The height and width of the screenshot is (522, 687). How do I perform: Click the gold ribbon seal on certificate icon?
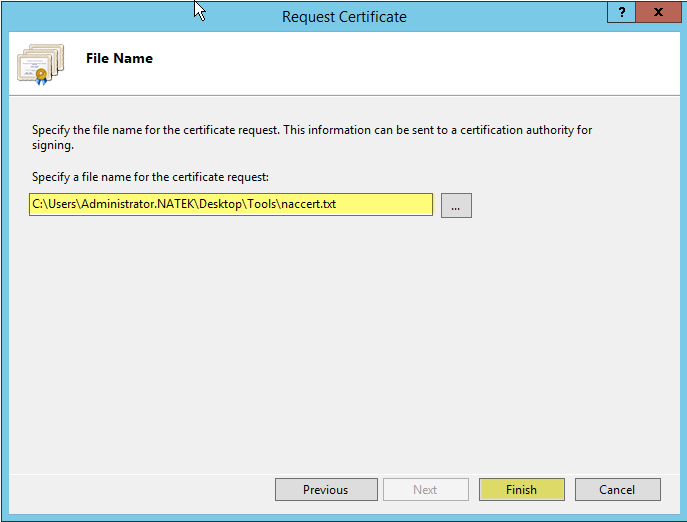pyautogui.click(x=41, y=76)
